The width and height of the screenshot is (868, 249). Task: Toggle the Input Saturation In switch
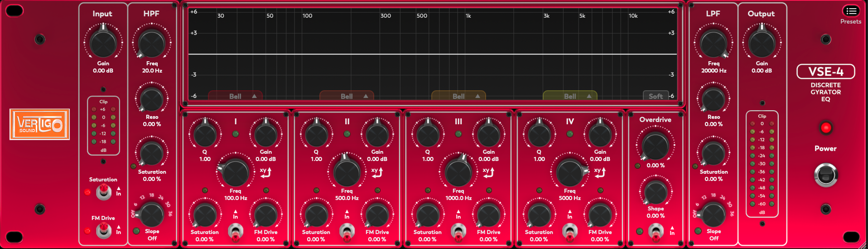click(104, 192)
